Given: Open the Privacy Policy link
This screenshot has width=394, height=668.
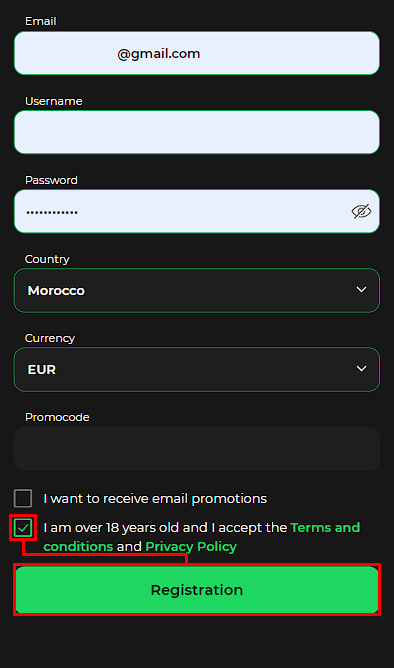Looking at the screenshot, I should [x=191, y=546].
